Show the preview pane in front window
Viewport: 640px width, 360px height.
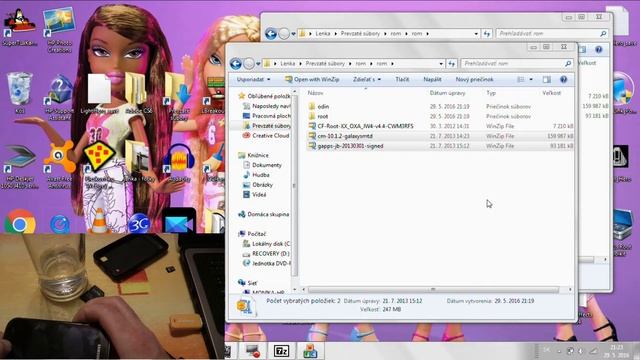(x=547, y=80)
